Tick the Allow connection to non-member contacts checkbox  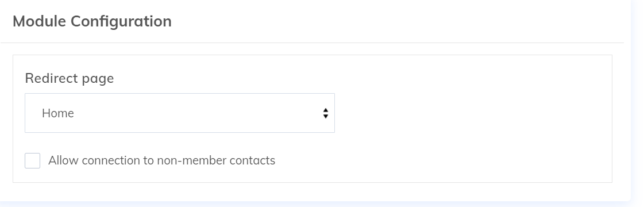32,160
